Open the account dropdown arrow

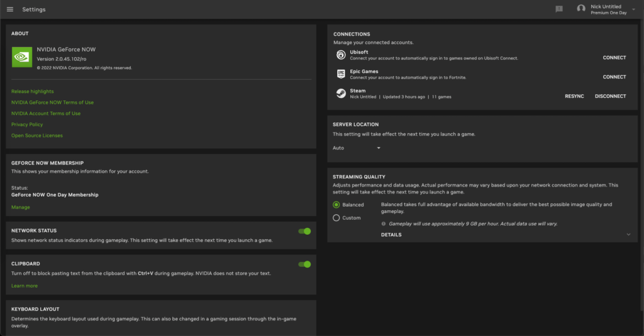pos(633,9)
